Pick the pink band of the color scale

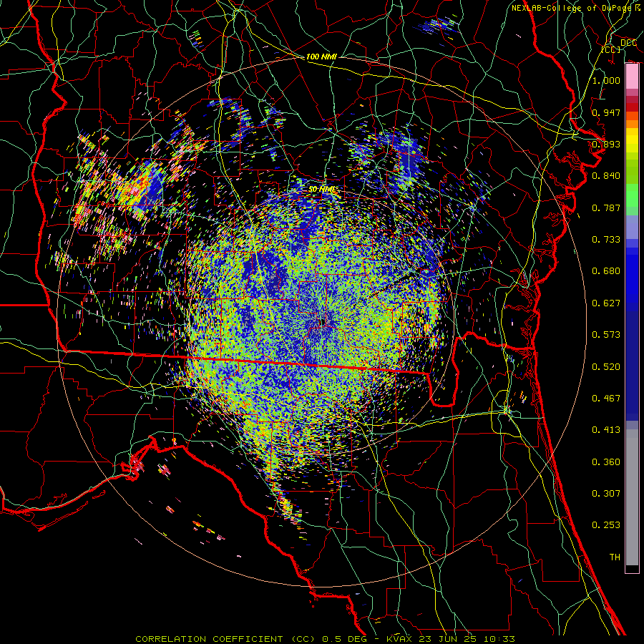pos(632,77)
